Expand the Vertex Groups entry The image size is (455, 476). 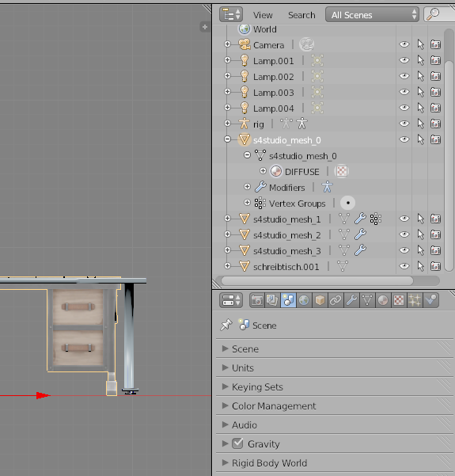[x=247, y=202]
